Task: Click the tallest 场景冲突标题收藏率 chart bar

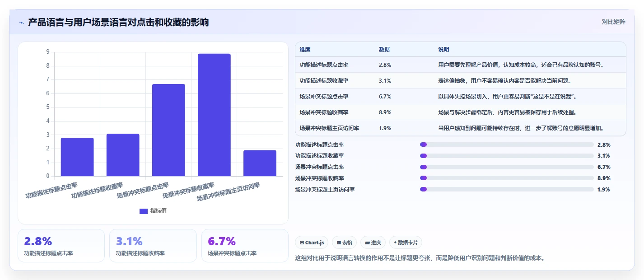Action: (214, 115)
